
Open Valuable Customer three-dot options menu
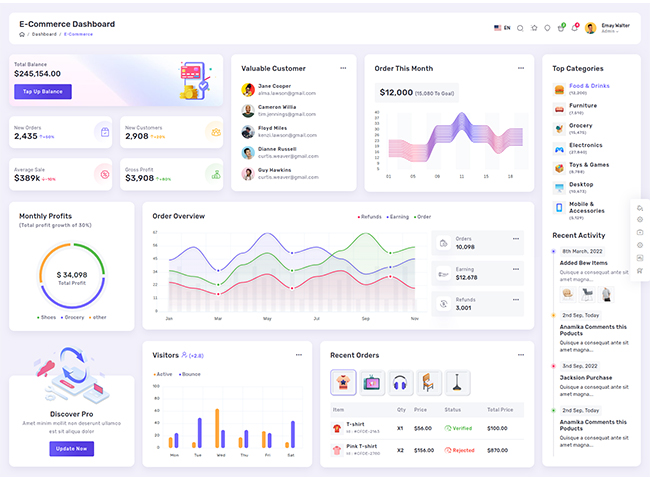tap(343, 68)
